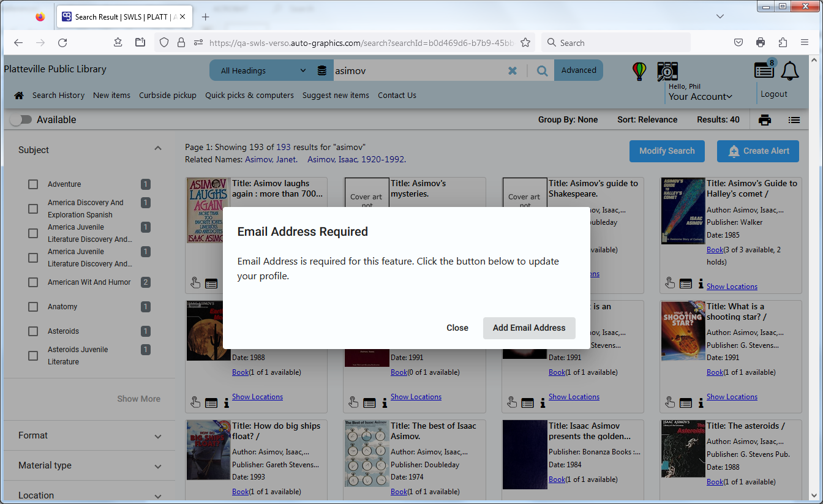Click the Advanced search button
The image size is (823, 504).
(x=579, y=70)
